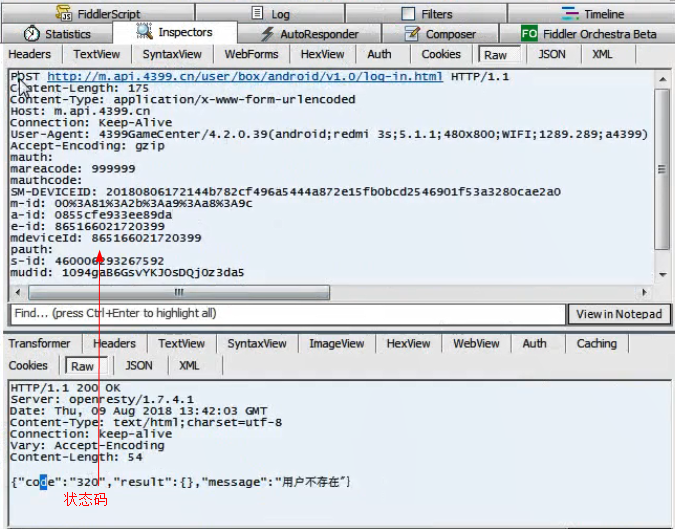
Task: Click the Inspectors magnifier icon
Action: click(144, 31)
